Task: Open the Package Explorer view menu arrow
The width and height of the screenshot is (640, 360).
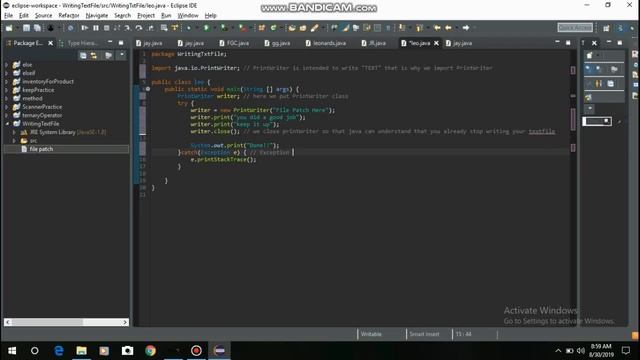Action: coord(121,55)
